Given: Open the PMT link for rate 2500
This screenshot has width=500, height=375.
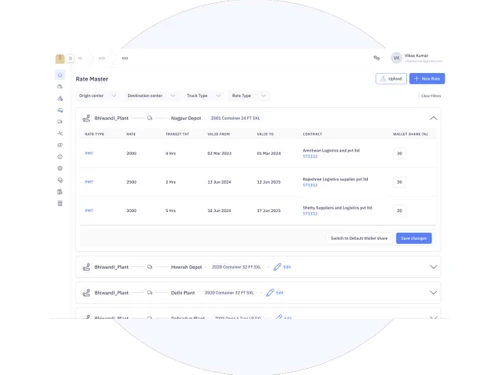Looking at the screenshot, I should coord(89,182).
